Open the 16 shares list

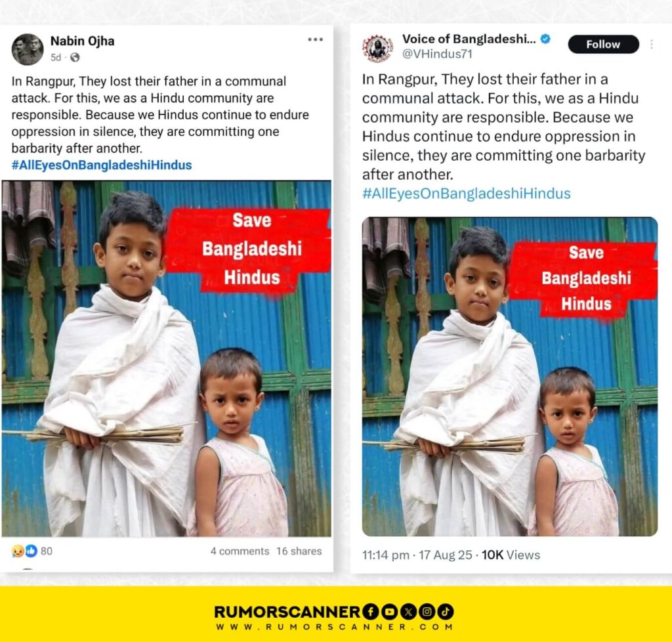299,551
